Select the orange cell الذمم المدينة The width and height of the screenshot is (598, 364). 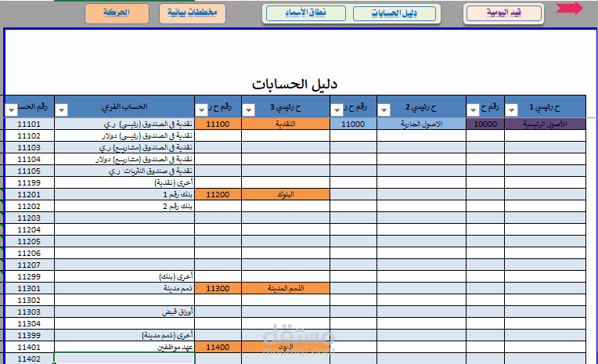pyautogui.click(x=286, y=288)
